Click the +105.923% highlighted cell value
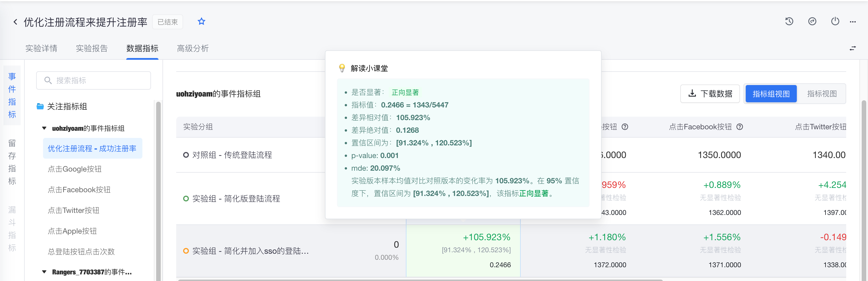 coord(487,237)
